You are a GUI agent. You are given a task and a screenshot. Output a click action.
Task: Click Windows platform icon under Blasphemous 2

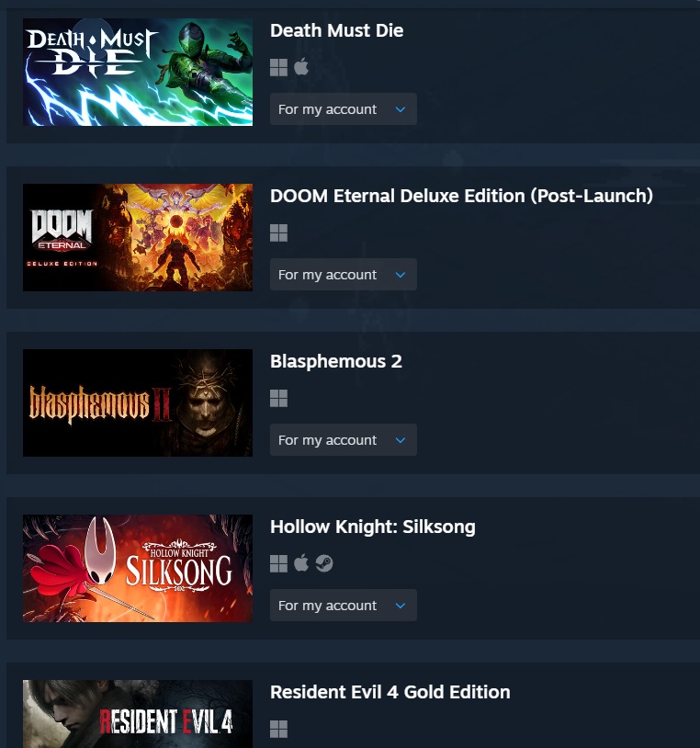[278, 398]
